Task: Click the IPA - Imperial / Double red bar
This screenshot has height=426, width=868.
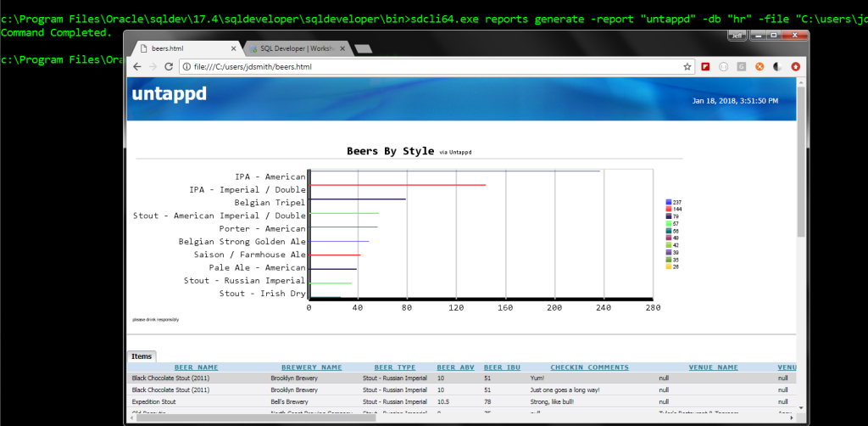Action: click(398, 185)
